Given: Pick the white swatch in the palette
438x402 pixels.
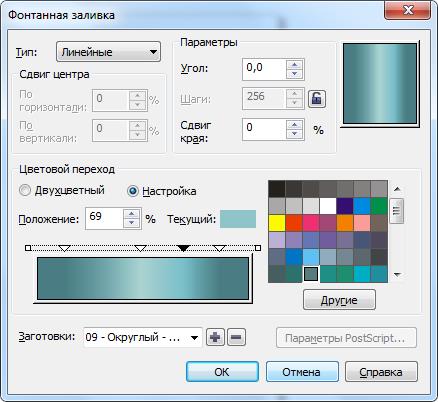Looking at the screenshot, I should click(x=328, y=206).
